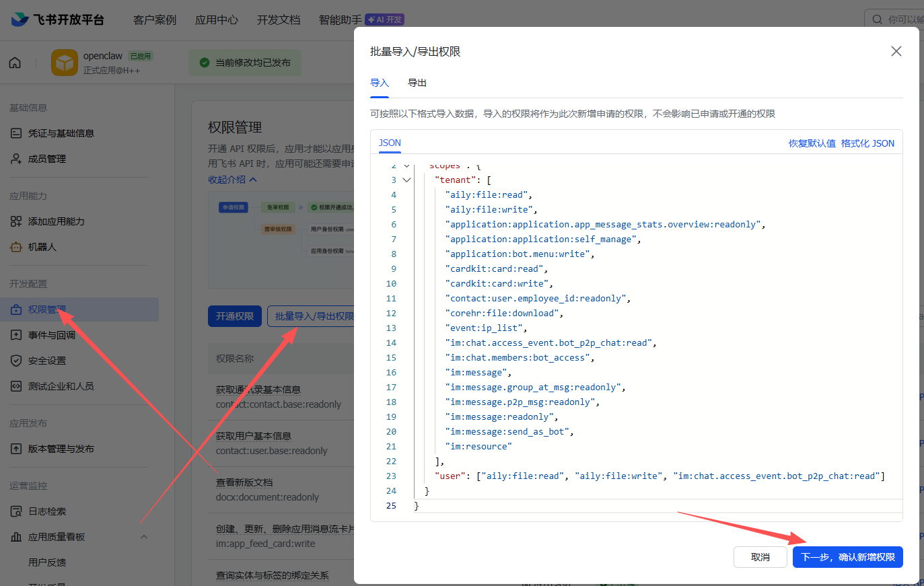Open 日志检索 via its sidebar icon

(x=15, y=511)
